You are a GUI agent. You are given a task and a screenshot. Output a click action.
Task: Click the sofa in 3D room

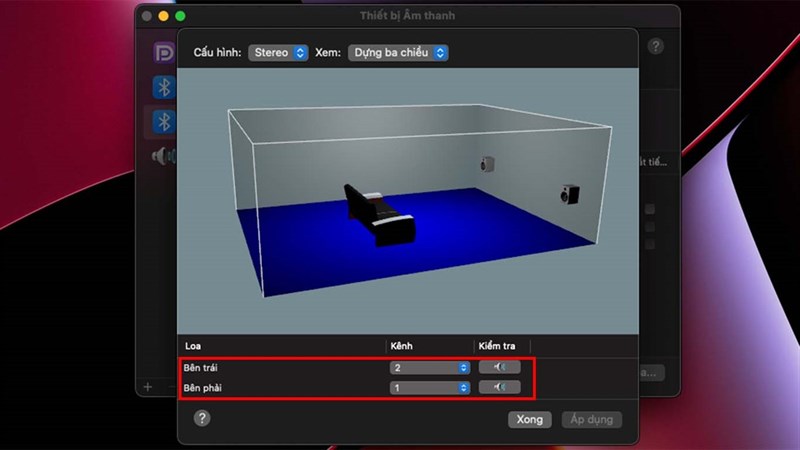380,216
